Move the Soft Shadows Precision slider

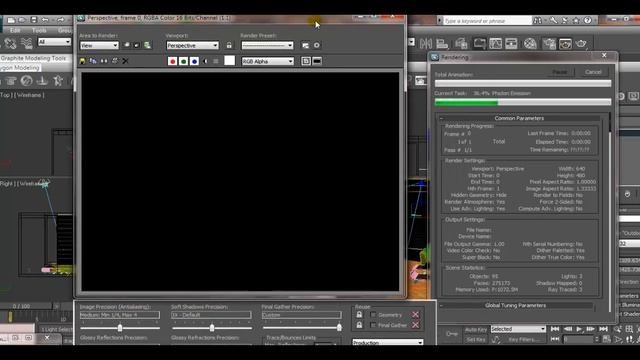point(212,328)
